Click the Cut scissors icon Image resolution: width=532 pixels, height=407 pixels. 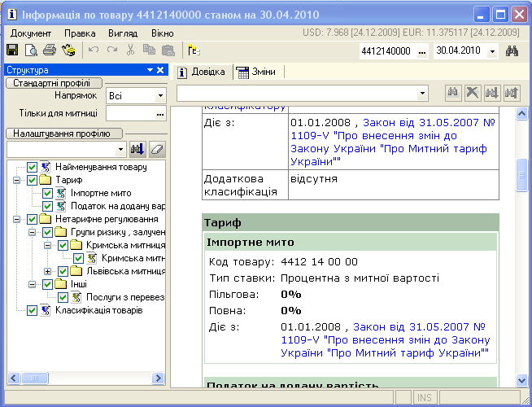(130, 50)
